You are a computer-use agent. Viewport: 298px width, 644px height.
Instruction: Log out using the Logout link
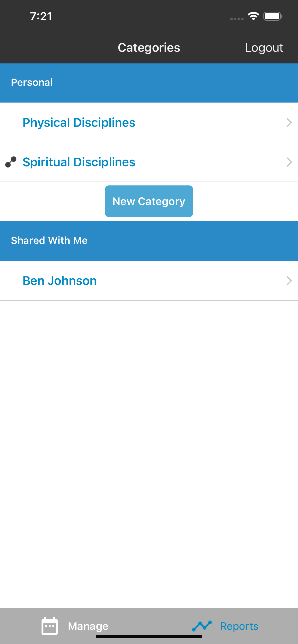264,47
